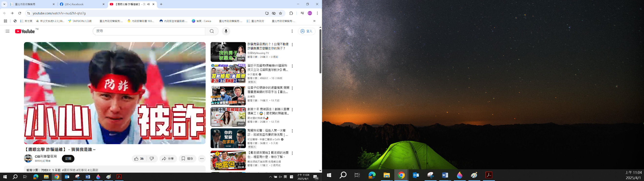The height and width of the screenshot is (181, 644).
Task: Click in the YouTube 搜尋 search field
Action: point(149,31)
